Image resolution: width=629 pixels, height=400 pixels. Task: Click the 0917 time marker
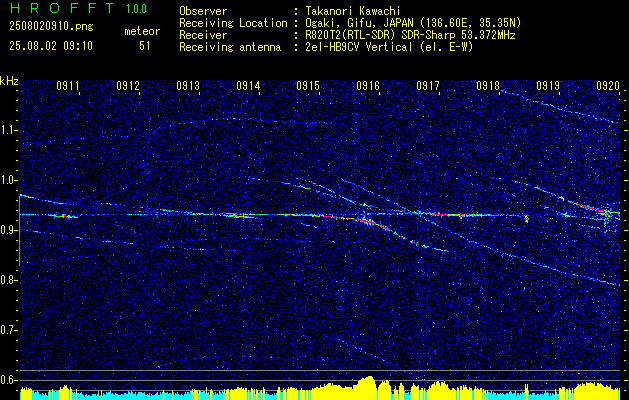(428, 86)
